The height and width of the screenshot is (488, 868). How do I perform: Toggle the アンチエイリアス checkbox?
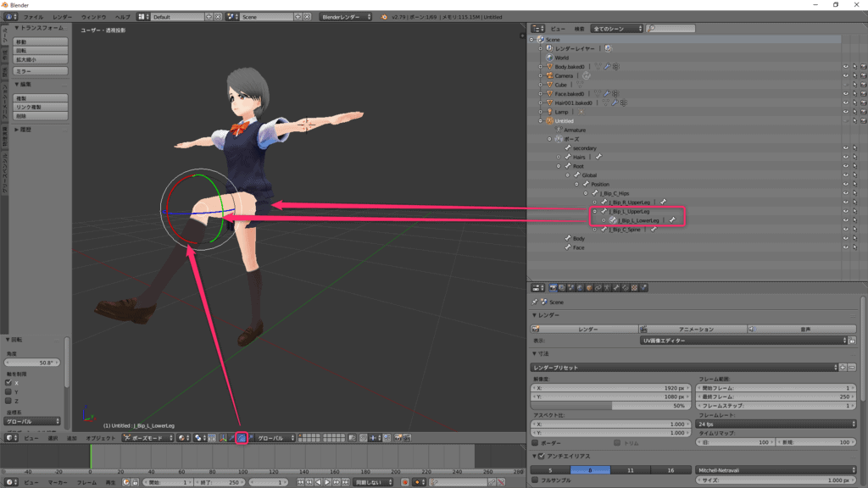[535, 457]
